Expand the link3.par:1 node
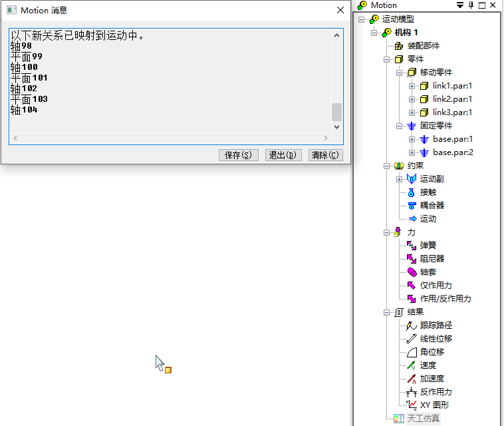Screen dimensions: 504x426 412,112
